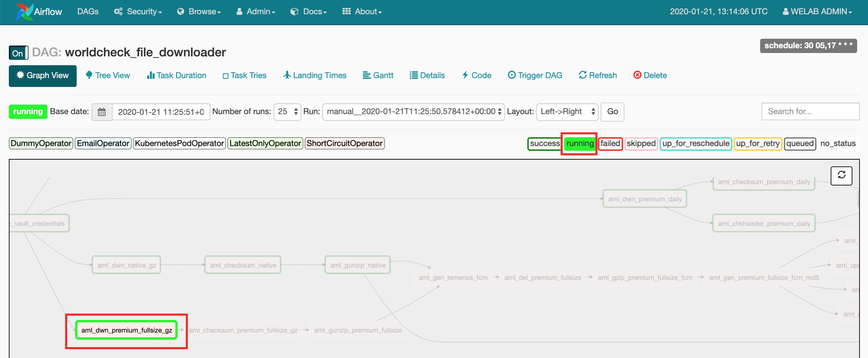Open the Number of runs dropdown
Viewport: 868px width, 358px height.
(287, 112)
